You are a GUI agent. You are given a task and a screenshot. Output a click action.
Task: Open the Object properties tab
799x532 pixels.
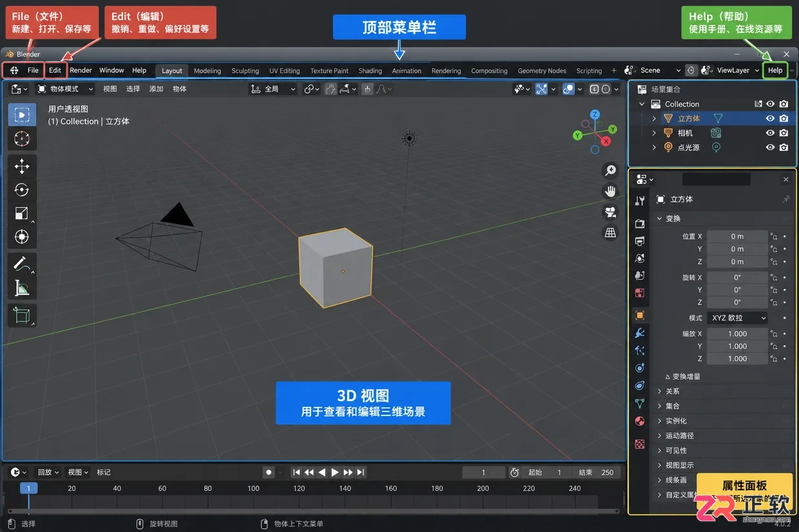click(x=640, y=315)
